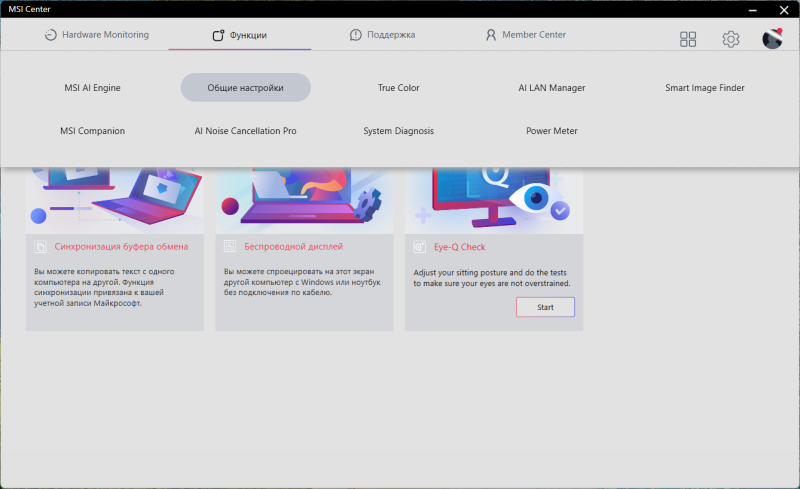Click the clipboard sync card icon
This screenshot has height=489, width=800.
[x=41, y=246]
